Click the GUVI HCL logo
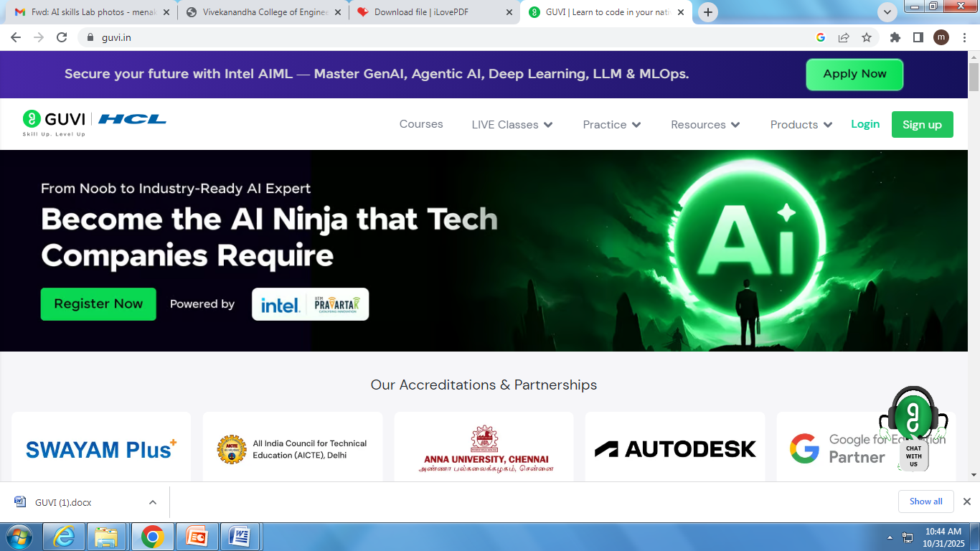Viewport: 980px width, 551px height. (95, 122)
